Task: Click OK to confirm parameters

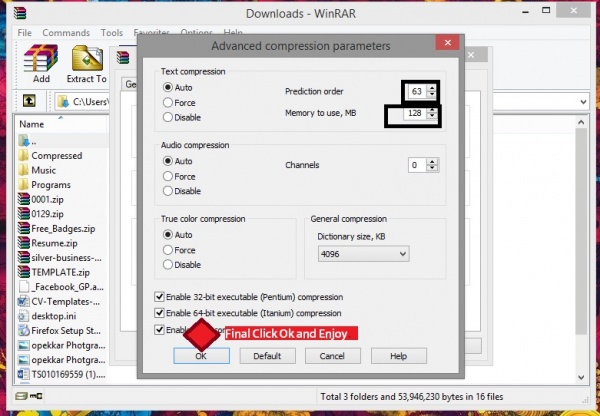Action: 201,356
